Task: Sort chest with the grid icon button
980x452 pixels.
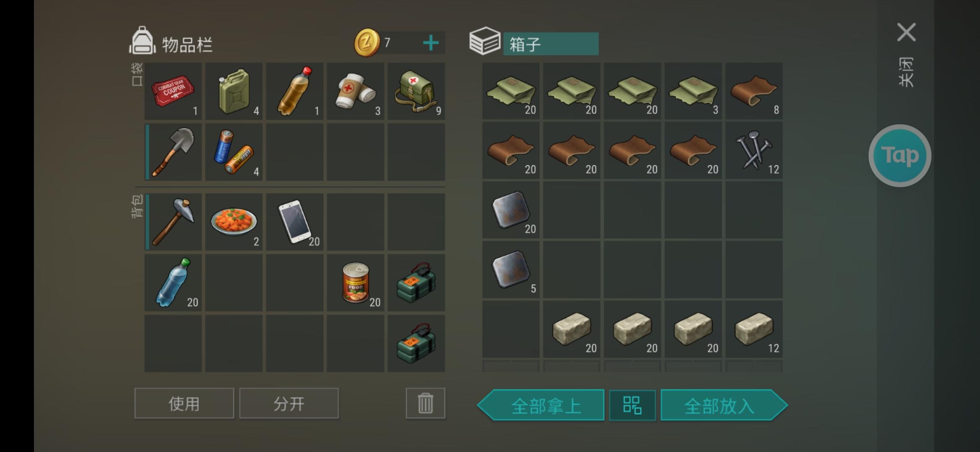Action: 632,405
